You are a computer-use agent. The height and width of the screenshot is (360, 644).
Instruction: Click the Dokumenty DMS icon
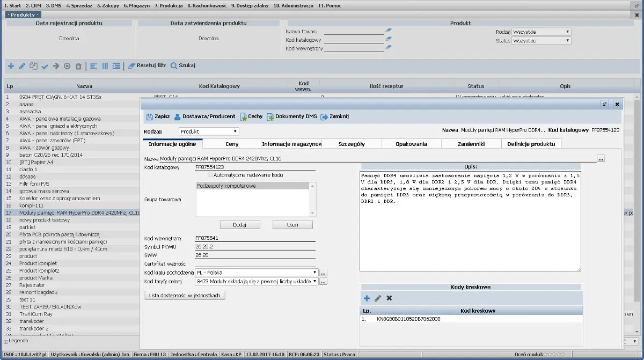click(x=270, y=116)
